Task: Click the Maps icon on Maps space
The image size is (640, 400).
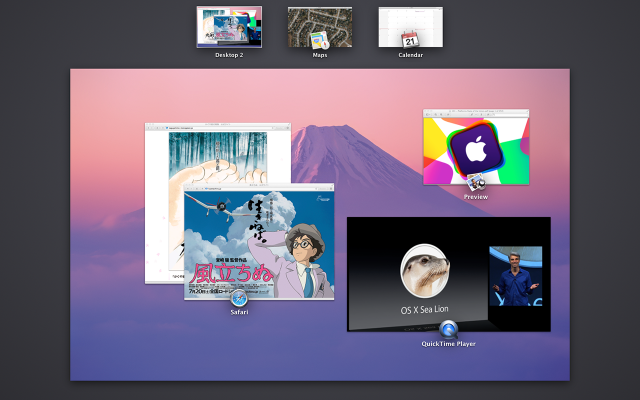Action: pos(320,41)
